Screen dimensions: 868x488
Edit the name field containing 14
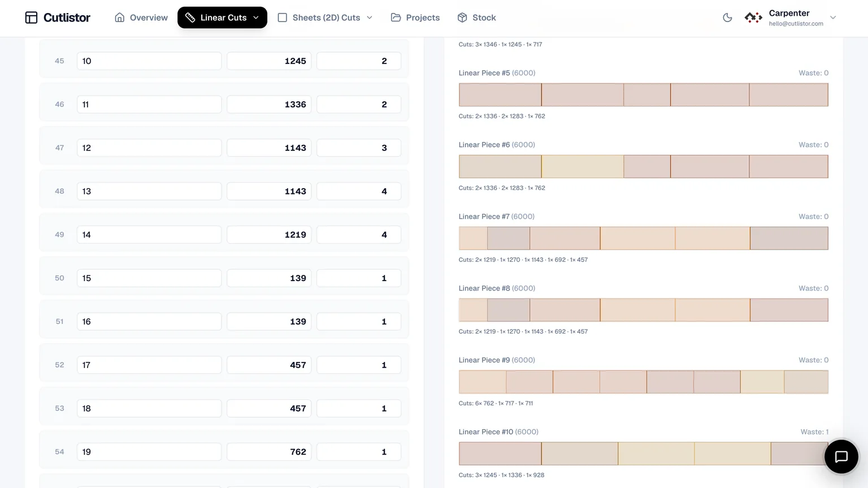click(149, 235)
